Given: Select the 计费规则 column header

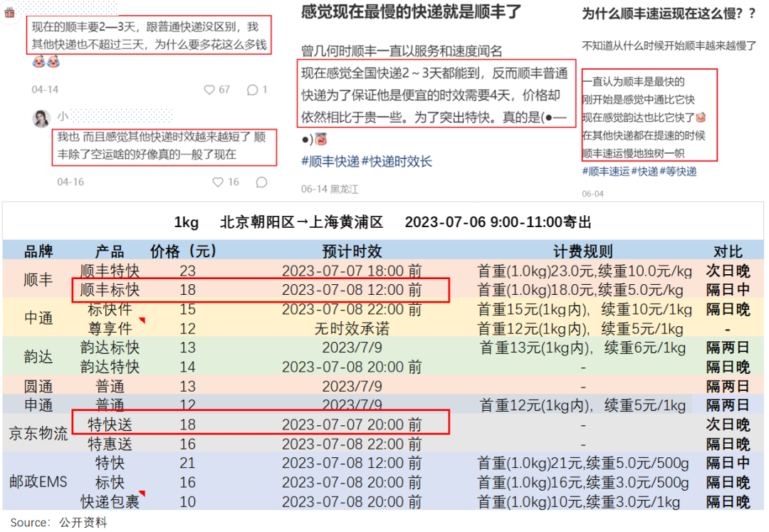Looking at the screenshot, I should pos(582,251).
